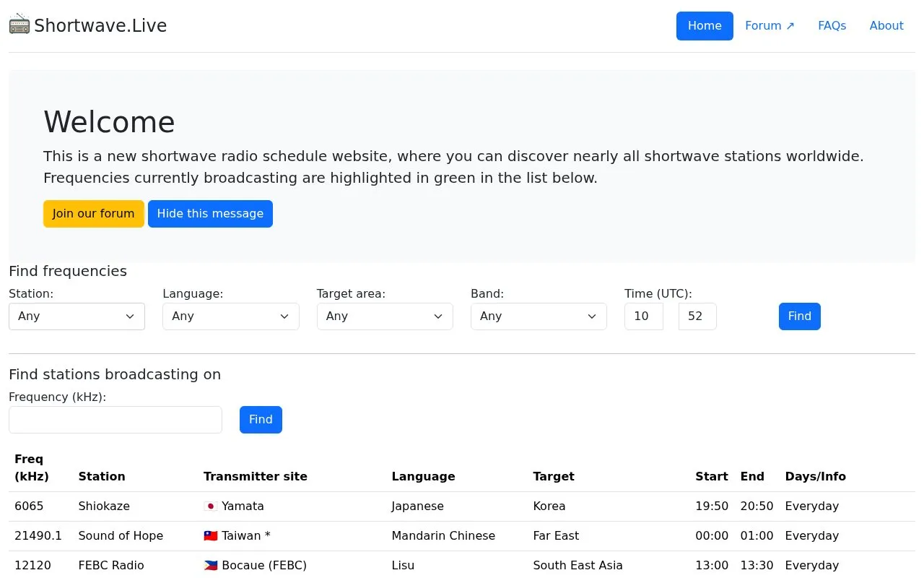Focus the UTC hour field showing 10
The height and width of the screenshot is (578, 924).
pyautogui.click(x=644, y=316)
